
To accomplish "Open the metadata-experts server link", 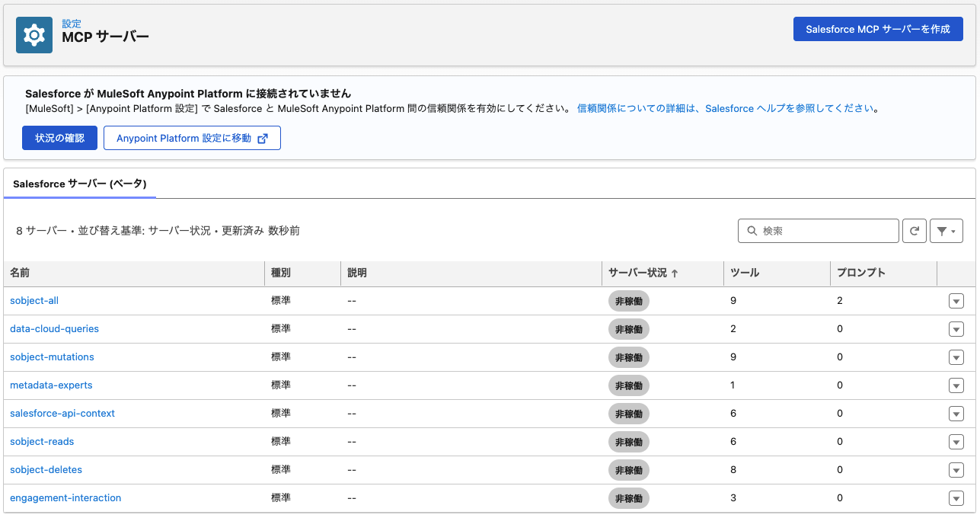I will [51, 385].
